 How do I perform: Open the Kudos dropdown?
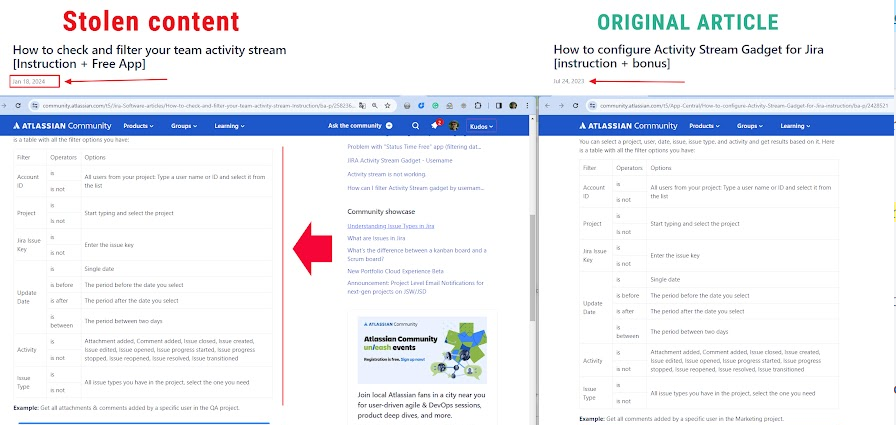[x=481, y=126]
